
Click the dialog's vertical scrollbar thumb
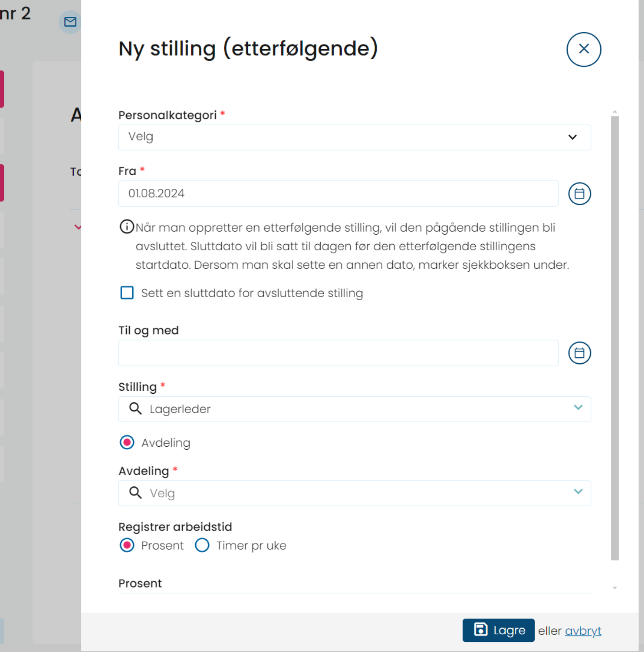tap(615, 338)
